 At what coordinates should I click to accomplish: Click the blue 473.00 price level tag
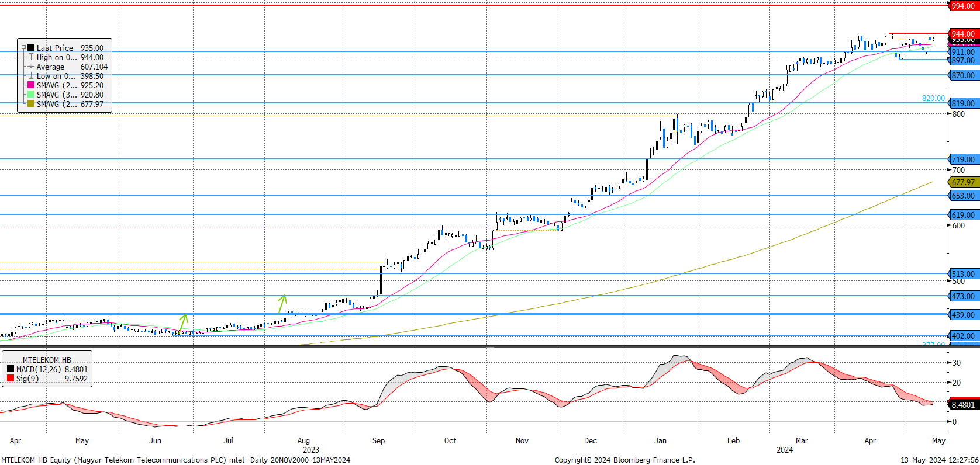pyautogui.click(x=963, y=296)
